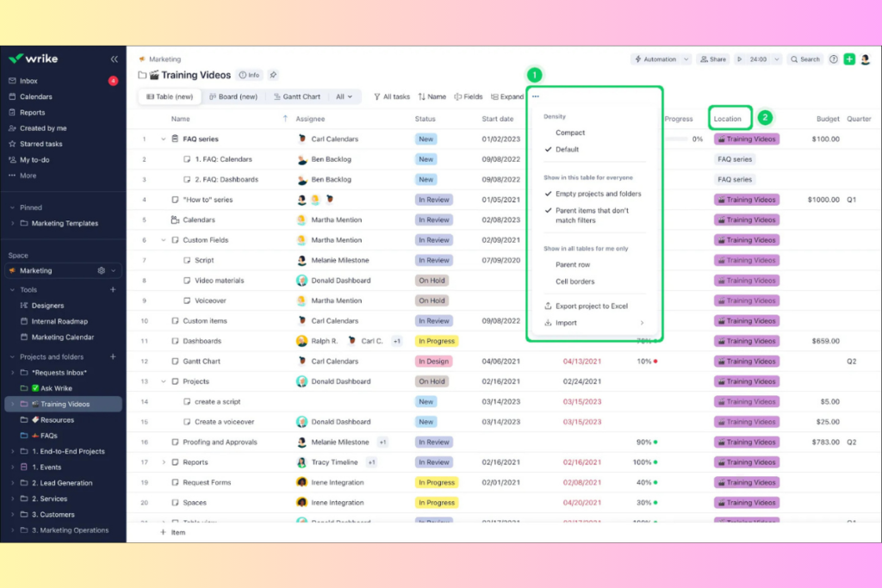Open the Import submenu arrow
882x588 pixels.
[x=642, y=323]
